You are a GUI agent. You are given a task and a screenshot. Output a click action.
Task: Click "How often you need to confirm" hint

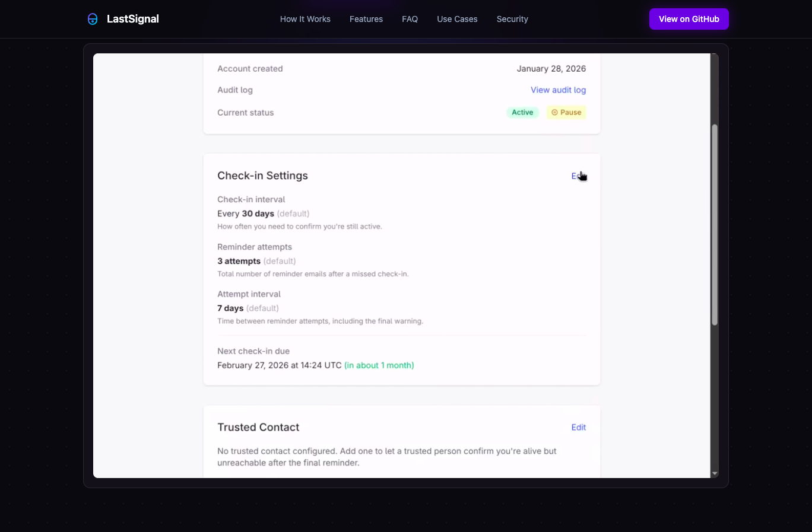(x=300, y=227)
